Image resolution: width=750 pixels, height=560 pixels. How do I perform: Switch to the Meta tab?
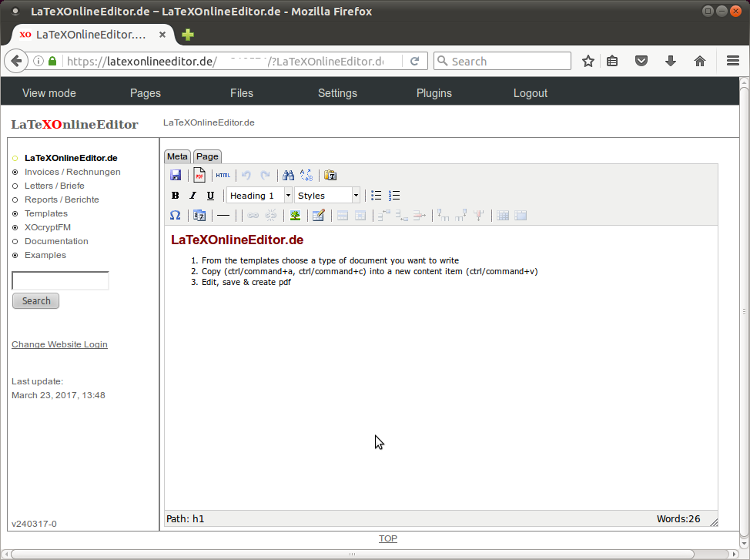177,156
